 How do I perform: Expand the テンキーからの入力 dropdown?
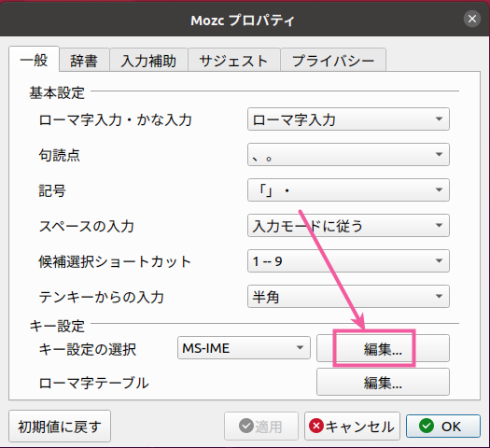click(x=348, y=296)
